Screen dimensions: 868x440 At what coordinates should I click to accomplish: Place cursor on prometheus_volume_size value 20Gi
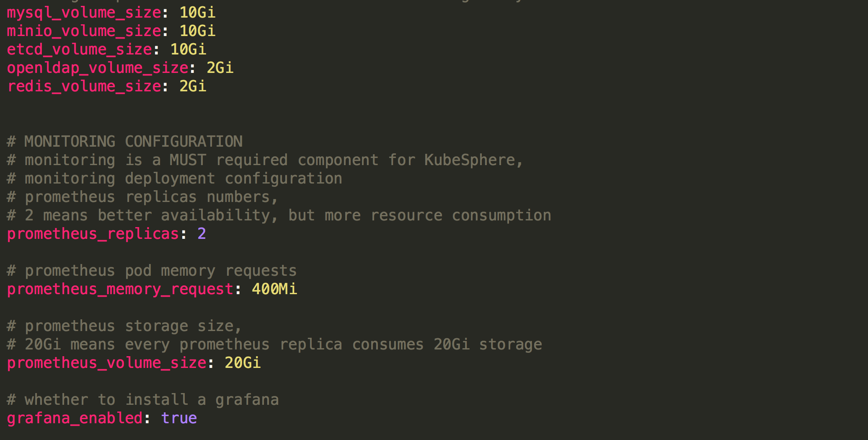coord(243,363)
